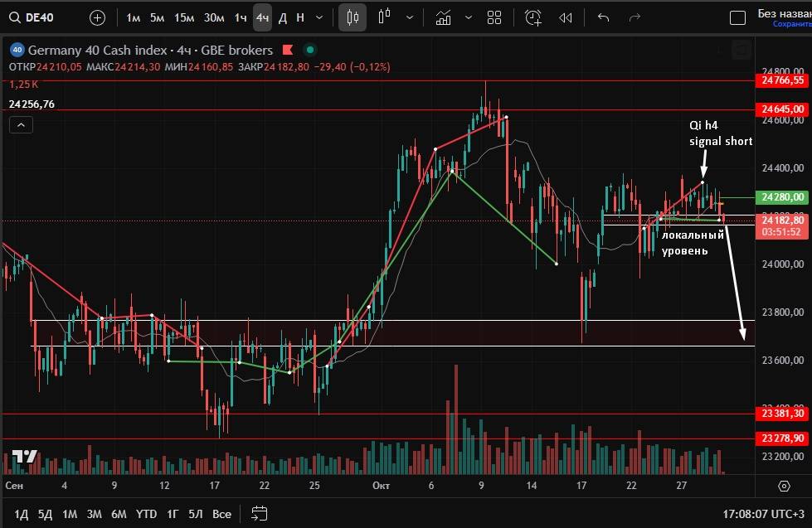Click the green market status dot

(309, 50)
